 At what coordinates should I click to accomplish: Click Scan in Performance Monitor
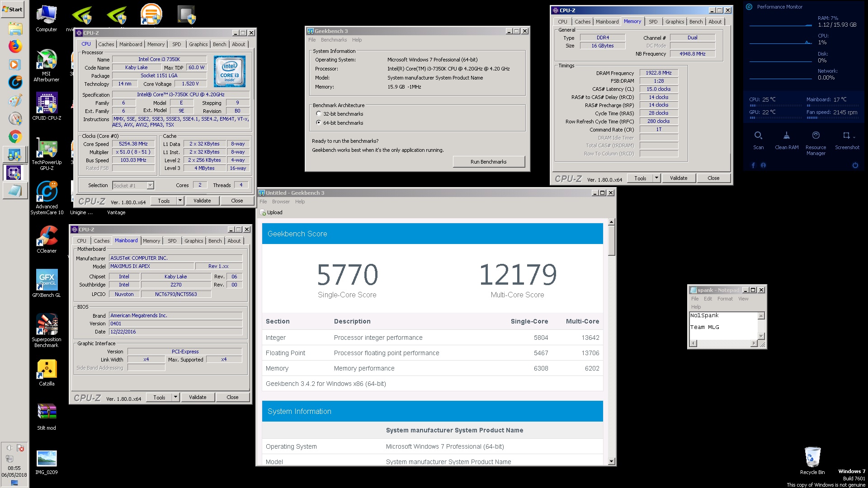click(758, 141)
